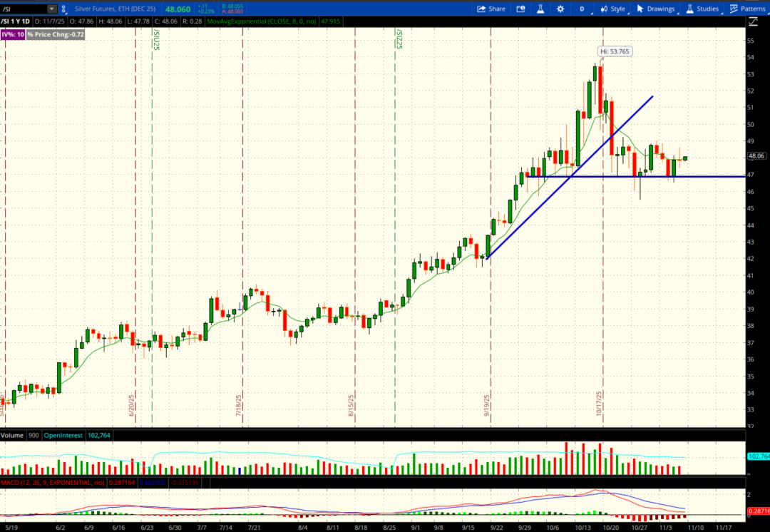Click the MACD (12, 26, 9, EXPONENTIAL, no) label
The image size is (770, 532).
click(53, 483)
